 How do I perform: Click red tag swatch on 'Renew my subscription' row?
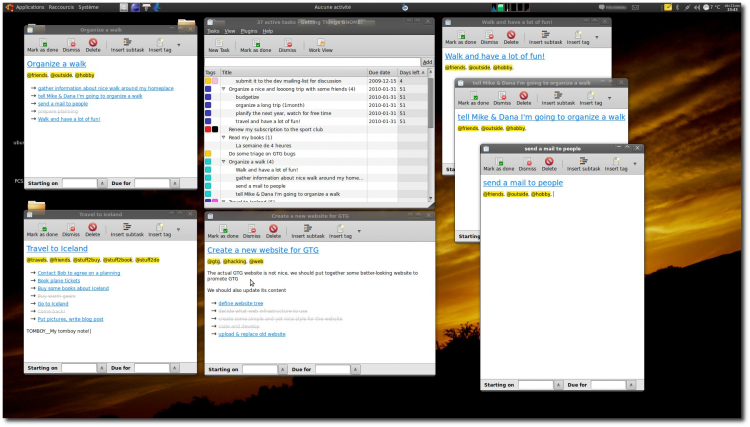208,129
